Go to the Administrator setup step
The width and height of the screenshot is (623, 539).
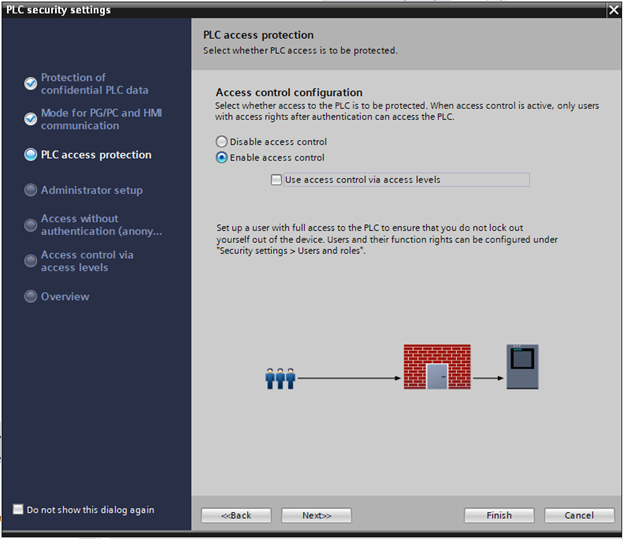[91, 190]
